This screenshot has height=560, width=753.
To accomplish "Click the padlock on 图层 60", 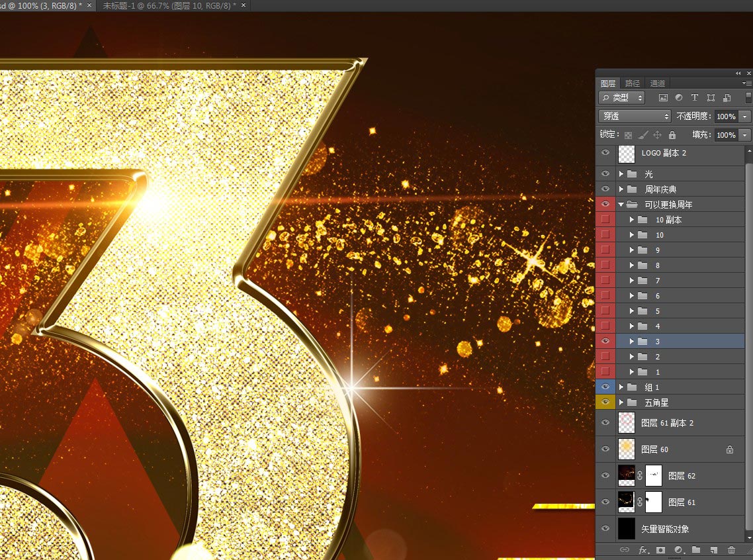I will 729,449.
